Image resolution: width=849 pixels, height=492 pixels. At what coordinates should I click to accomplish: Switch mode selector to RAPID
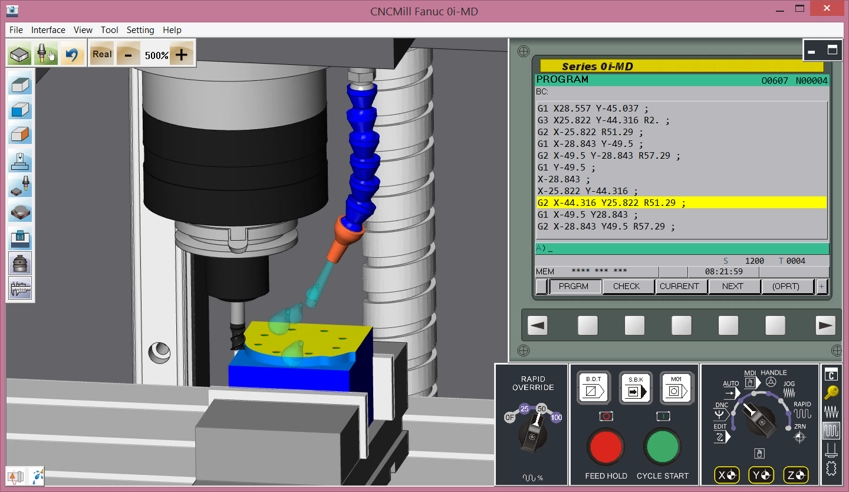(802, 410)
